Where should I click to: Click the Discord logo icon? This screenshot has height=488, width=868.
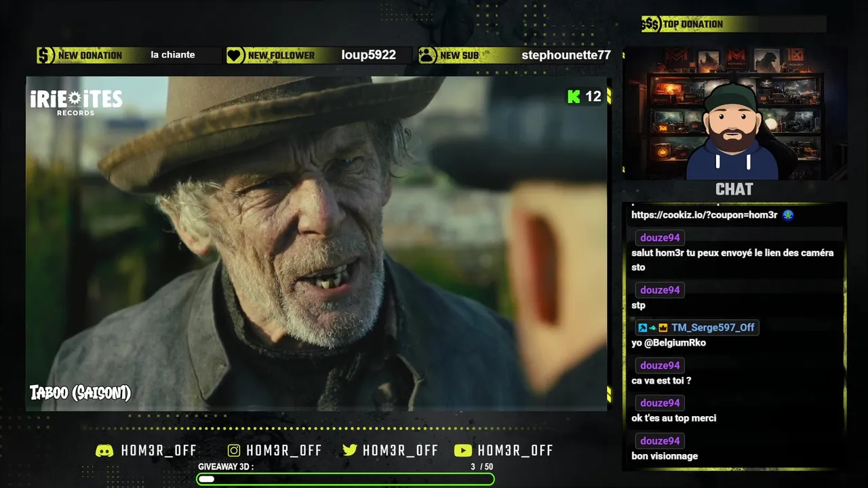click(104, 451)
